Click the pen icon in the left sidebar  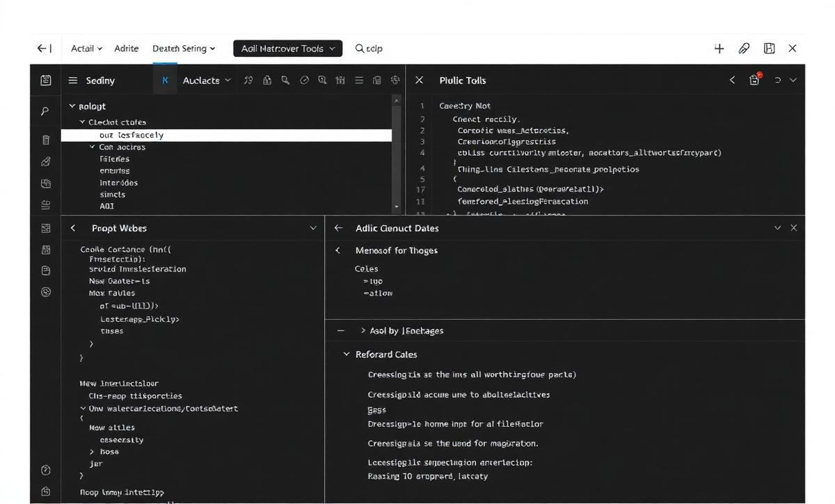pos(46,162)
